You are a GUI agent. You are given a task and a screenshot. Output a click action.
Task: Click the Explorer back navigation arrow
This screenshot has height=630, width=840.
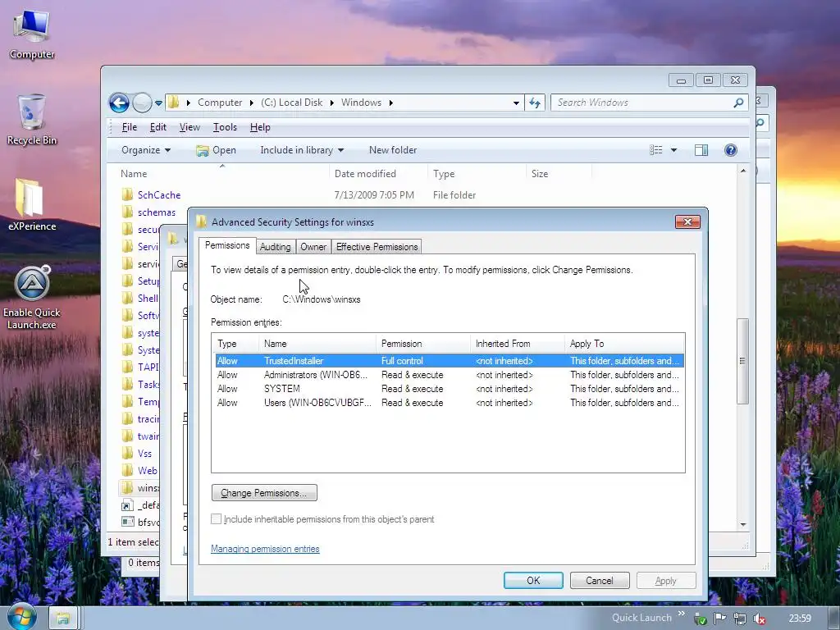pos(119,103)
